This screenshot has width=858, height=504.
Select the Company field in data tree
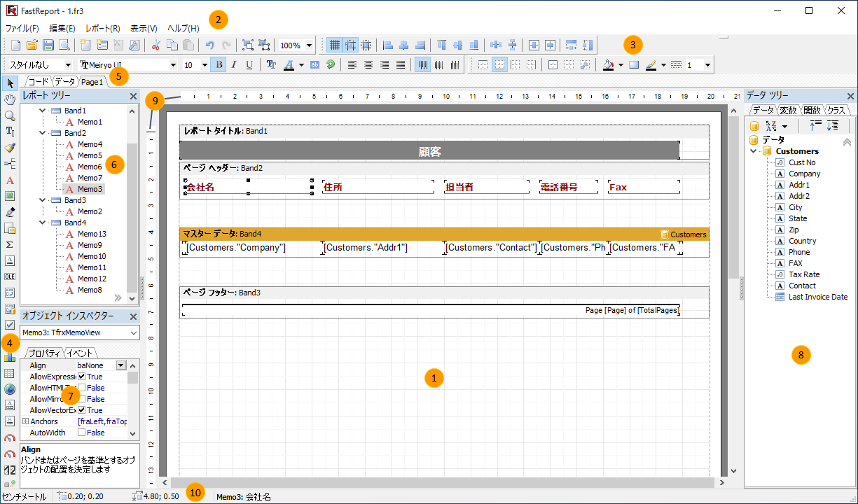click(804, 174)
